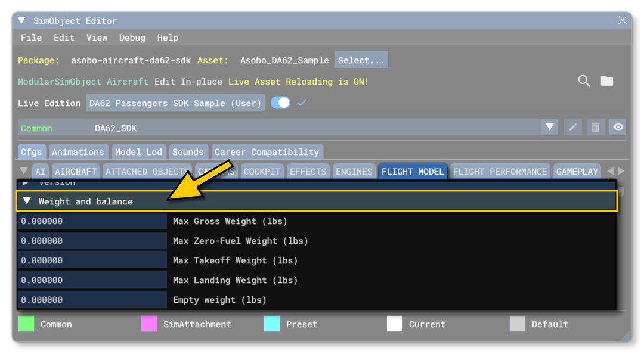
Task: Switch to the FLIGHT PERFORMANCE tab
Action: click(500, 171)
